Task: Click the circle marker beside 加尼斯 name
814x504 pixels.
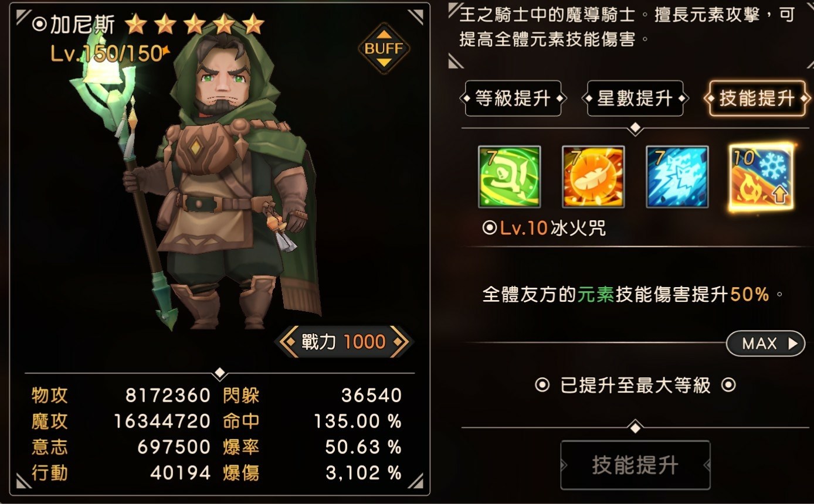Action: point(39,24)
